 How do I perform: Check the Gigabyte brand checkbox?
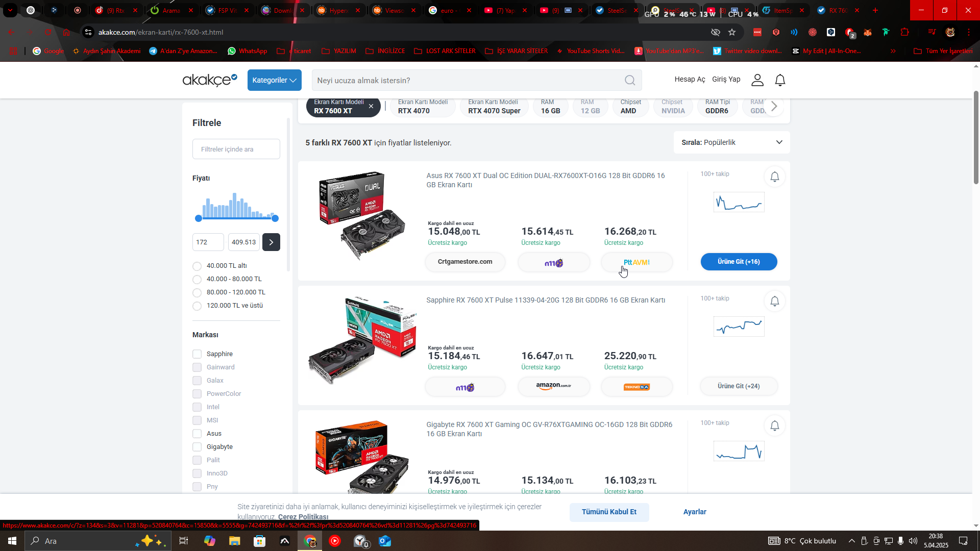[197, 447]
